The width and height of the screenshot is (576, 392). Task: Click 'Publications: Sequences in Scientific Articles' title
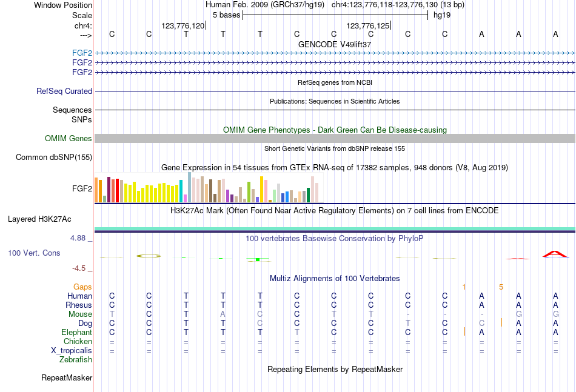point(335,101)
